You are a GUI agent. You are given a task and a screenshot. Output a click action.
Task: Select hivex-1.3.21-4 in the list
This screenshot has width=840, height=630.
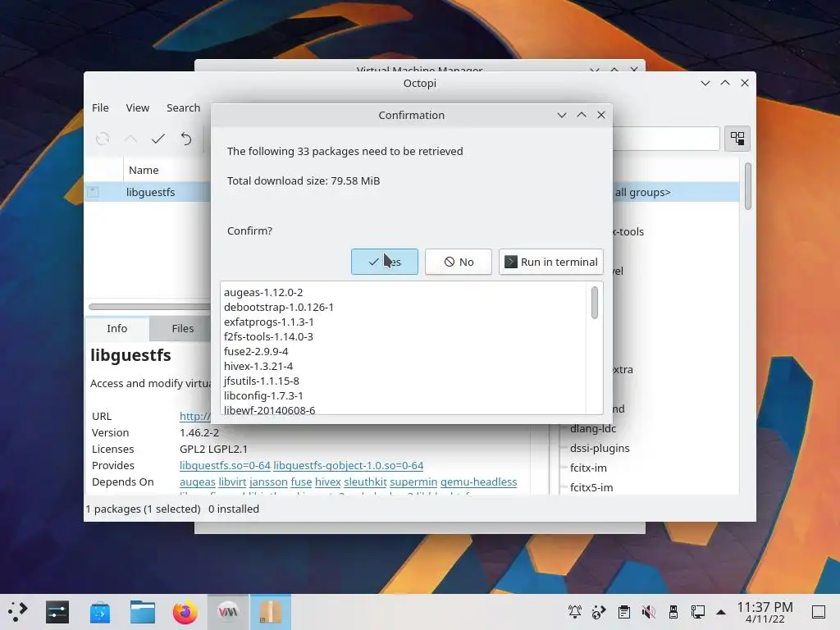pos(258,367)
